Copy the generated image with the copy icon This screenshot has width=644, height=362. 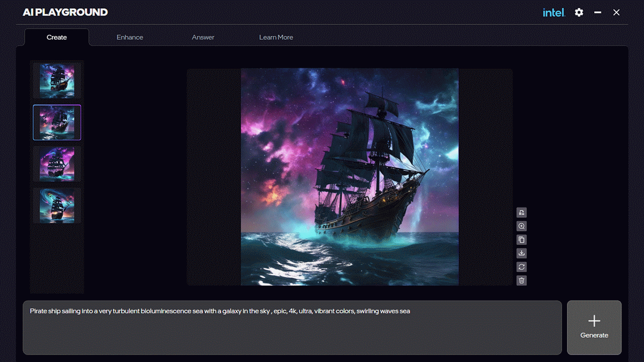point(522,240)
